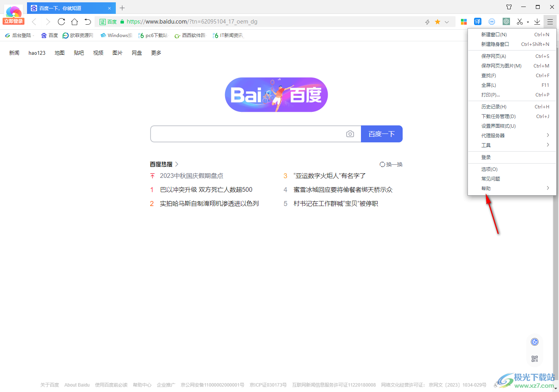Reload the current page
The image size is (559, 392).
(x=61, y=22)
